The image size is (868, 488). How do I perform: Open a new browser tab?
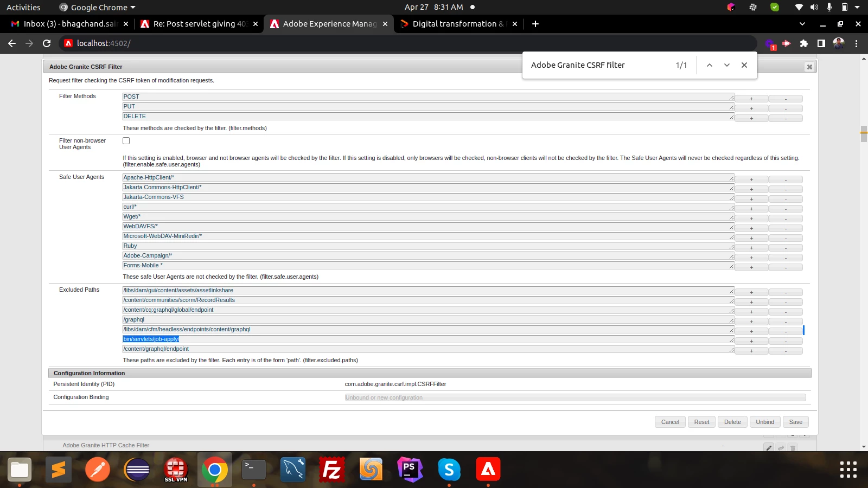[x=535, y=24]
